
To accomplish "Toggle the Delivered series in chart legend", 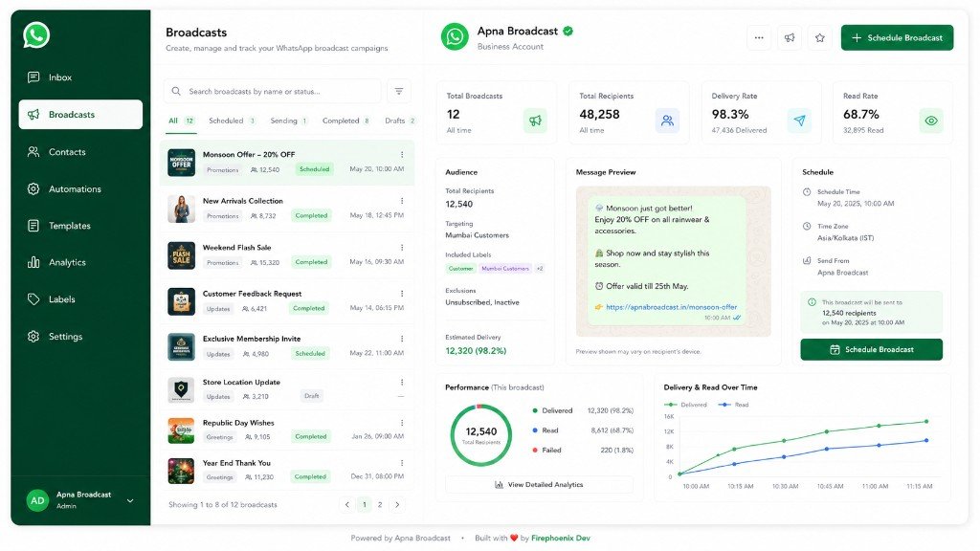I will (x=685, y=405).
